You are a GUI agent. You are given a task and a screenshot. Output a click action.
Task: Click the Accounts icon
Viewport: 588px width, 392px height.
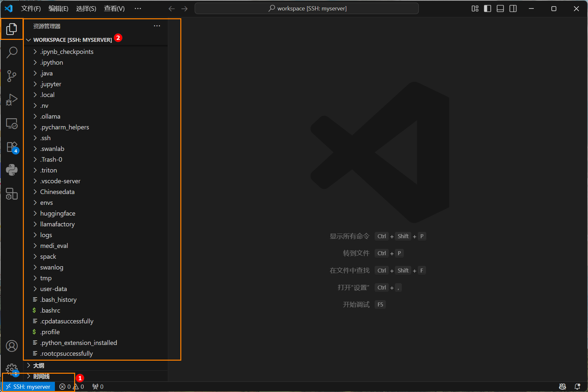pos(12,346)
